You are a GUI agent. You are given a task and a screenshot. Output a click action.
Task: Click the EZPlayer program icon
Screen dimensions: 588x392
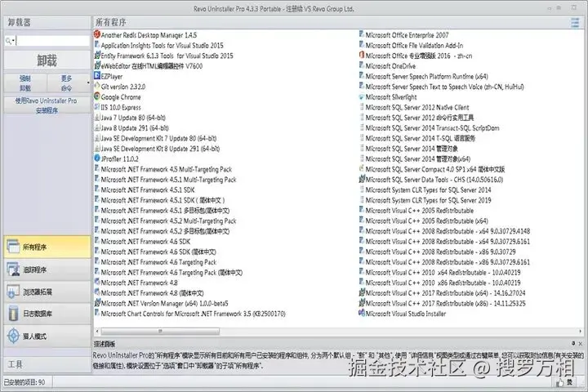(x=97, y=76)
